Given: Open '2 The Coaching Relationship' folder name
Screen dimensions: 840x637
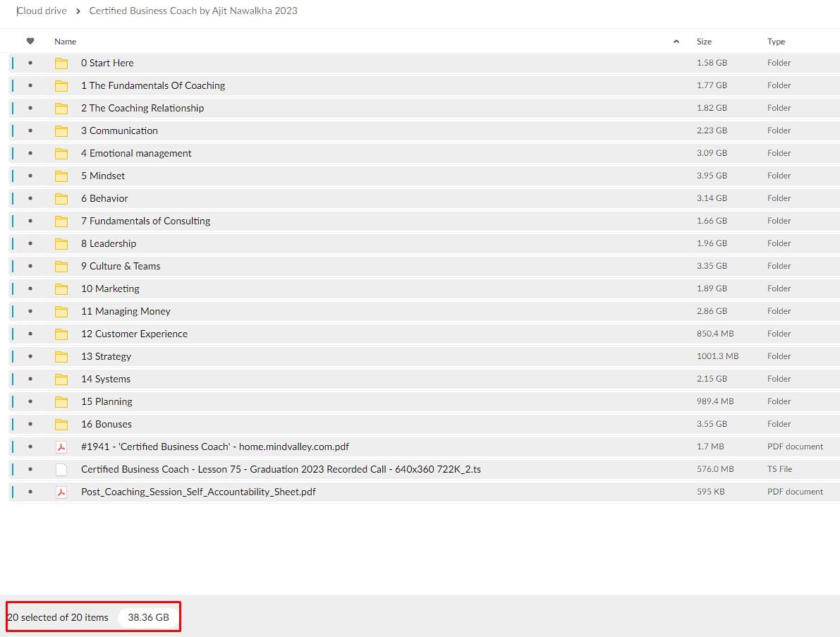Looking at the screenshot, I should click(142, 108).
